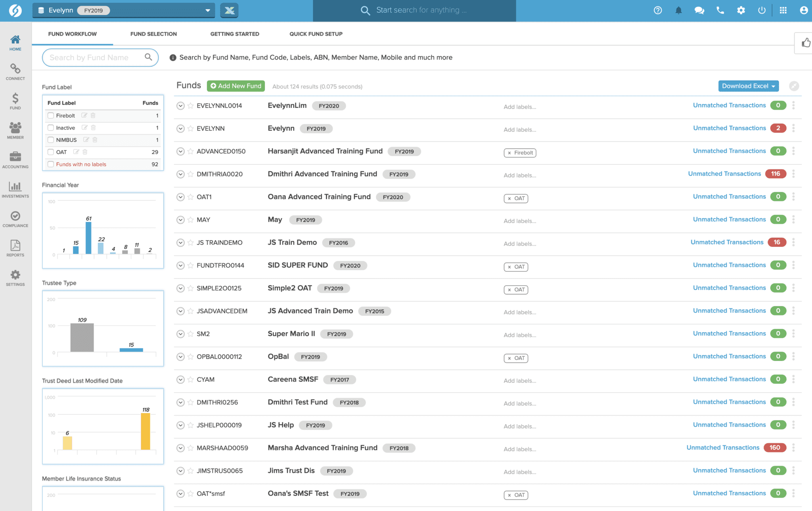Check the Inactive fund label checkbox
The height and width of the screenshot is (511, 812).
[50, 128]
